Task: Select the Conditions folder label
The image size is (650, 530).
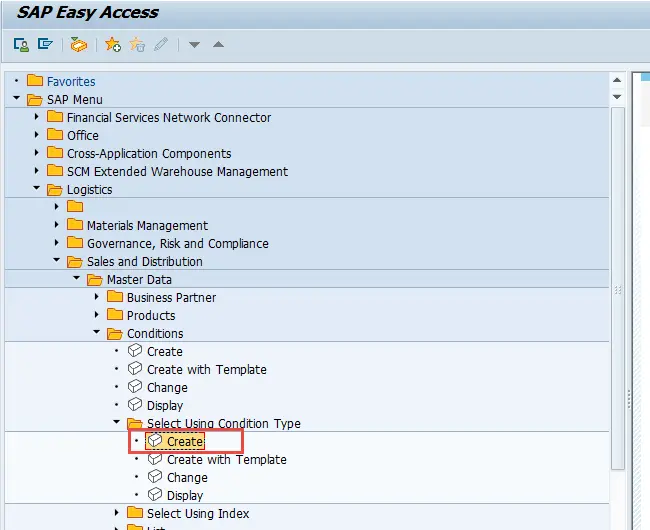Action: point(155,334)
